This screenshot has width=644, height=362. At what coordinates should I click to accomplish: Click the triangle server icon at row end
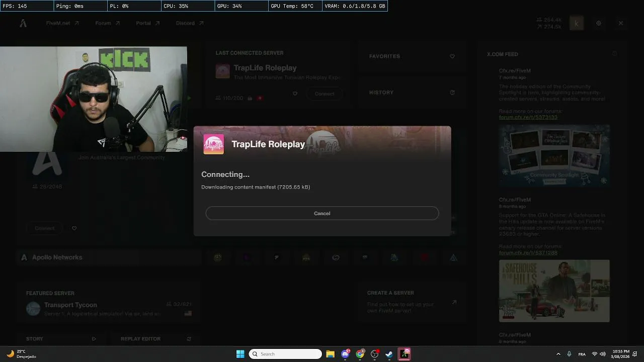tap(453, 257)
